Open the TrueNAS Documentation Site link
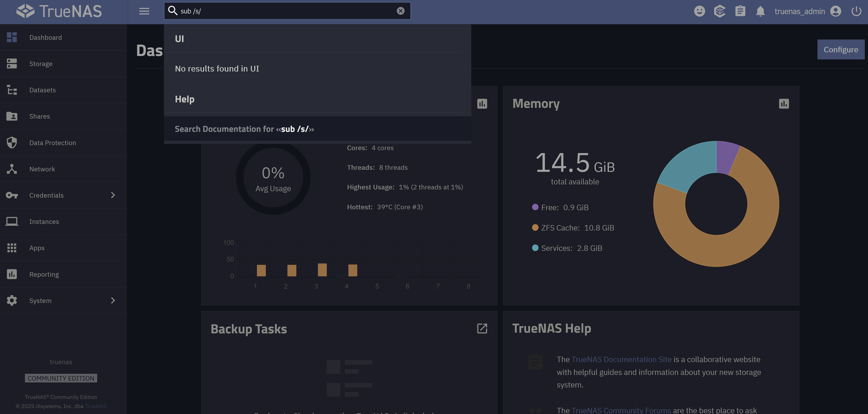The image size is (868, 414). (621, 359)
